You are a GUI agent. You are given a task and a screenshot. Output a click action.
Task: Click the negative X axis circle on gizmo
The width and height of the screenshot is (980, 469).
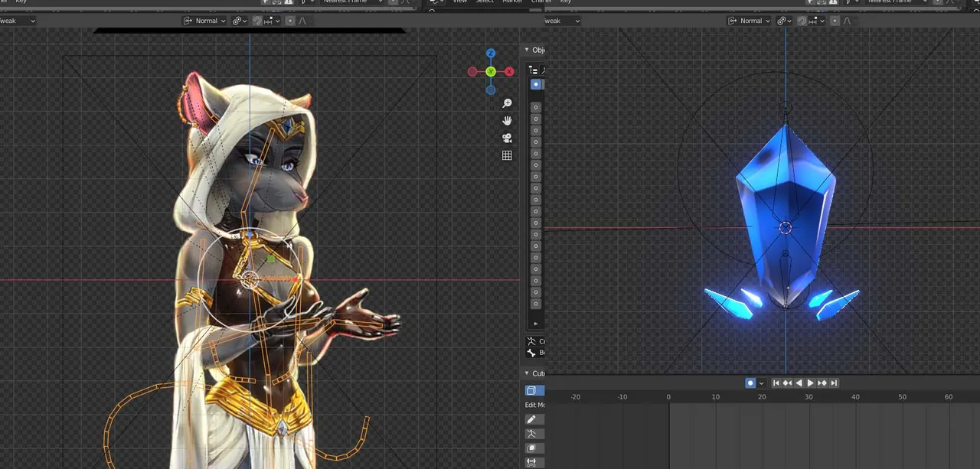pyautogui.click(x=472, y=71)
